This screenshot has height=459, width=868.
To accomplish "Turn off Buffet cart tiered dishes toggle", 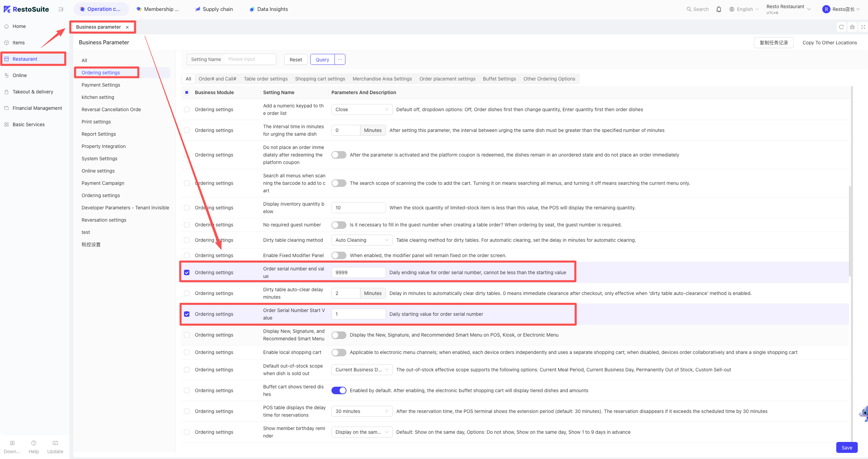I will (339, 390).
